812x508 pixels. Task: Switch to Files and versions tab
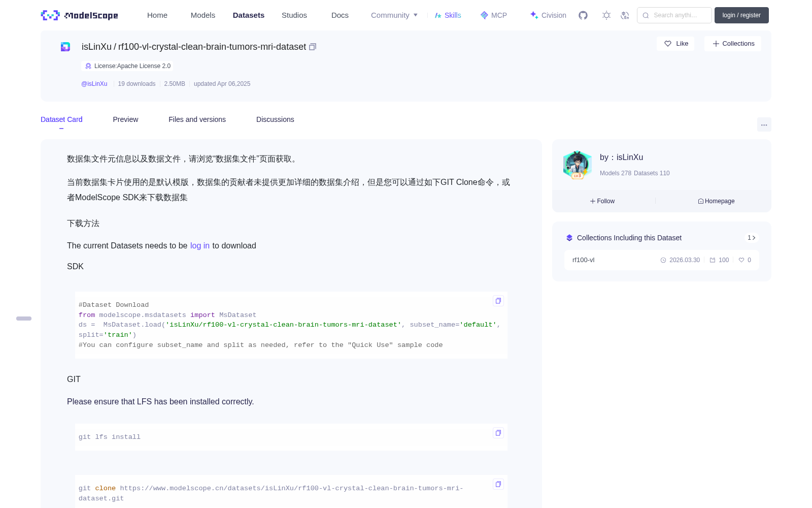(x=197, y=119)
